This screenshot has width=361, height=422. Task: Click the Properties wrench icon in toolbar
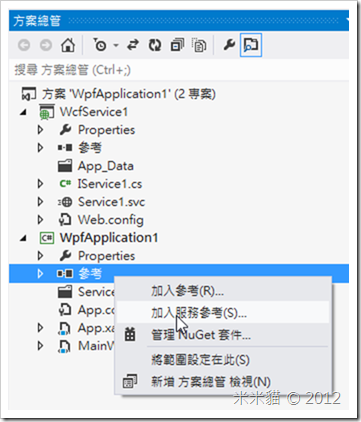(x=229, y=45)
